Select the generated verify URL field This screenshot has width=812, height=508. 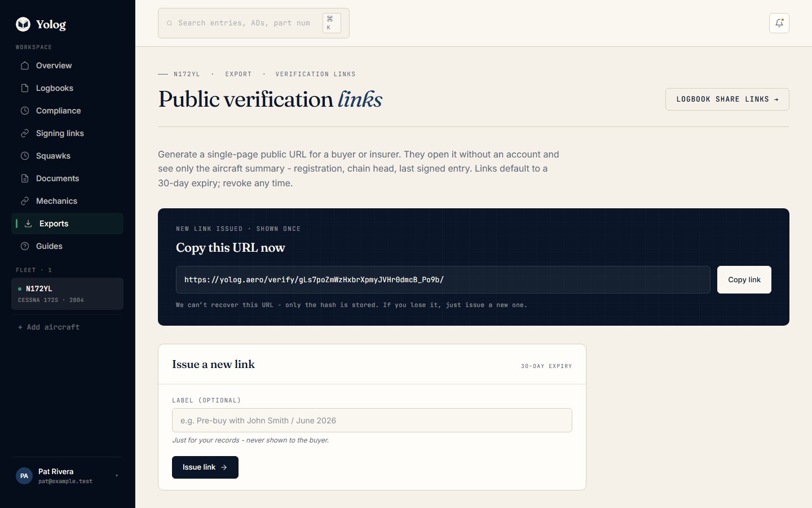pyautogui.click(x=443, y=279)
